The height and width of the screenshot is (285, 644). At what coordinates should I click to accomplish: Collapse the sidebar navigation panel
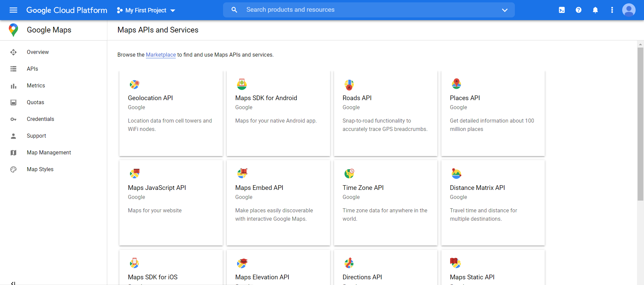point(13,283)
